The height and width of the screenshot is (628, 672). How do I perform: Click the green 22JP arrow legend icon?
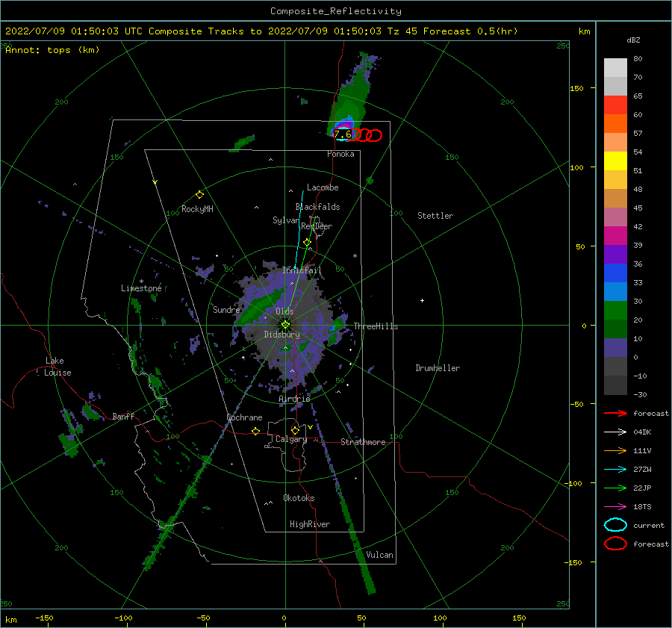[x=615, y=488]
